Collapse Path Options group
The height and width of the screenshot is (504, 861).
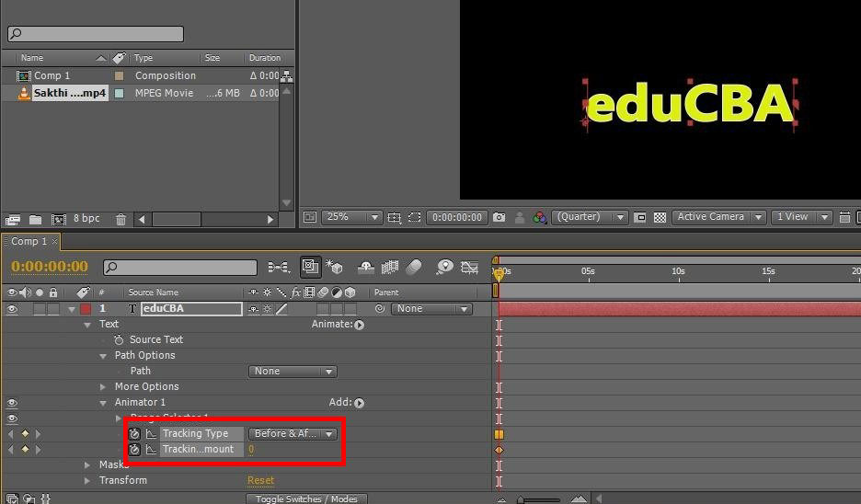coord(103,356)
